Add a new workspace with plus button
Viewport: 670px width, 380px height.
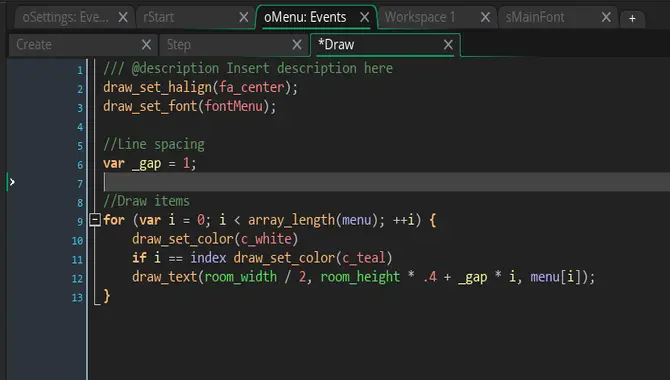(632, 18)
